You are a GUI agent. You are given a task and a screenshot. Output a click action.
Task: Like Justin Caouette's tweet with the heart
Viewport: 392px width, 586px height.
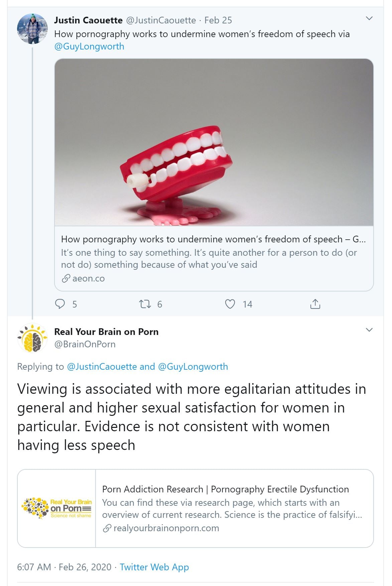[x=230, y=304]
